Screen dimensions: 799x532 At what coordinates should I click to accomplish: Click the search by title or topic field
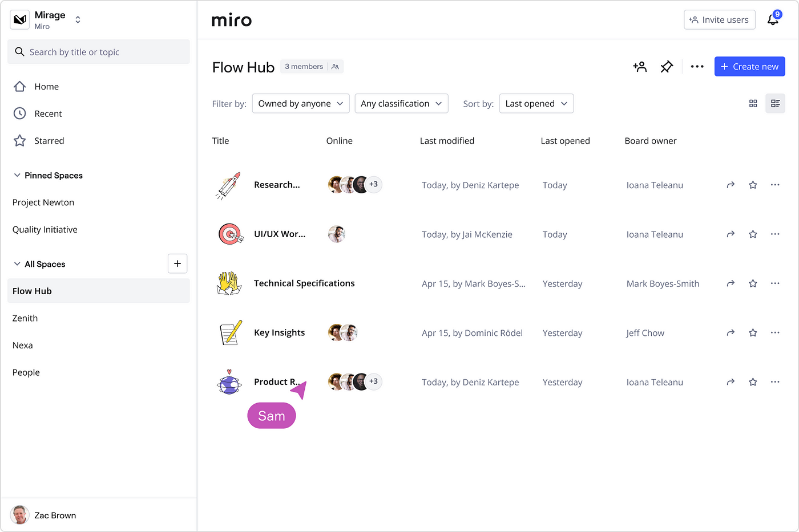click(99, 52)
